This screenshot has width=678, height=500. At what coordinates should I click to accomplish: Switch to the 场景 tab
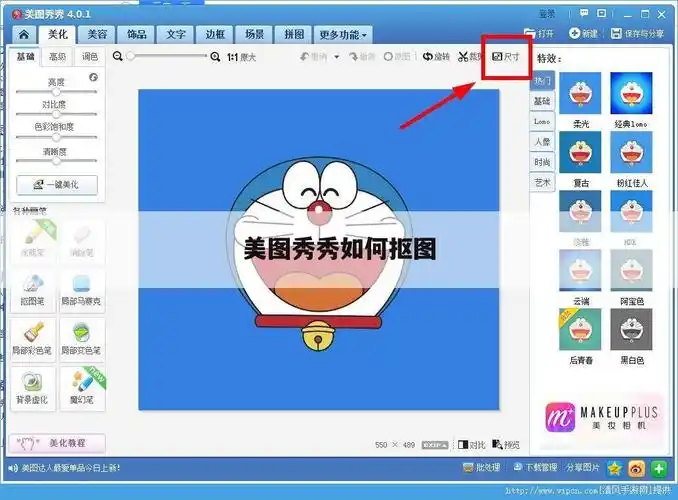click(x=254, y=34)
